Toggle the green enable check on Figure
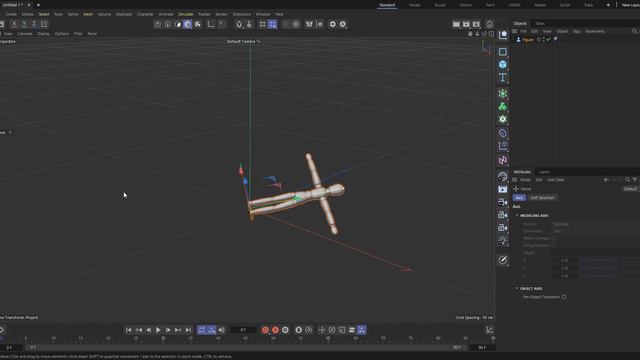Viewport: 640px width, 360px height. [549, 40]
